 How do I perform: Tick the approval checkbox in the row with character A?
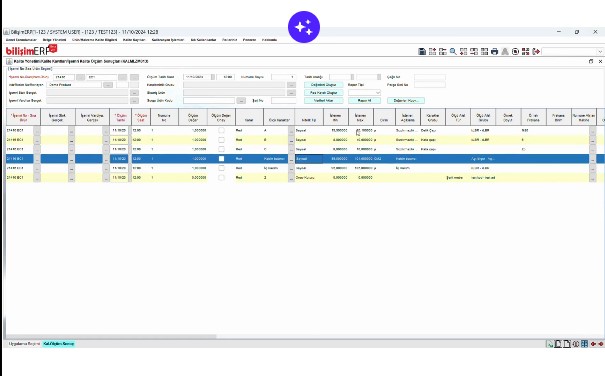(221, 130)
